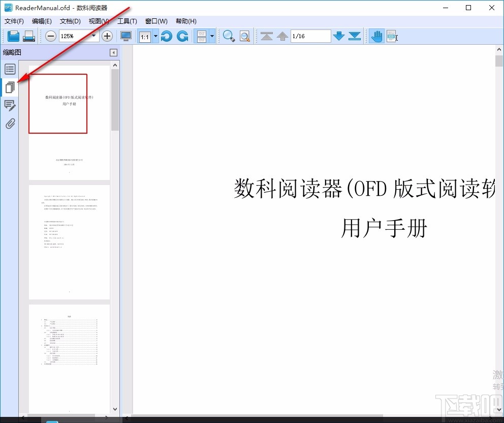
Task: Activate the magnifier zoom tool
Action: (229, 36)
